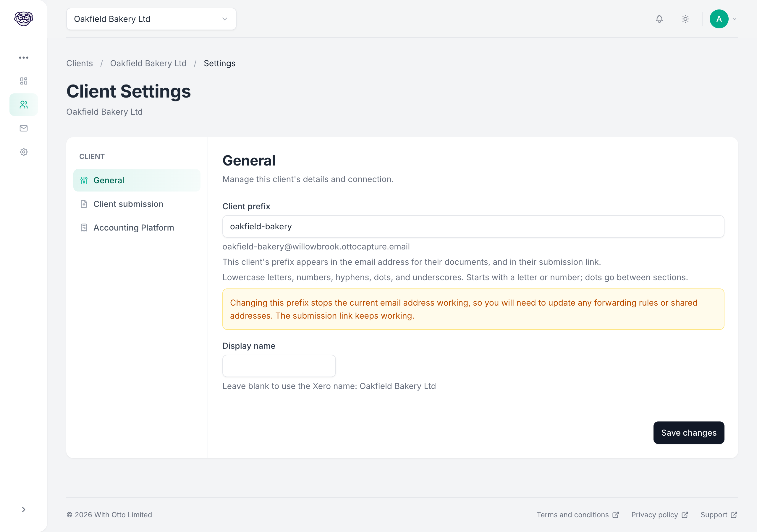Open Terms and conditions link
Screen dimensions: 757x532
point(578,515)
